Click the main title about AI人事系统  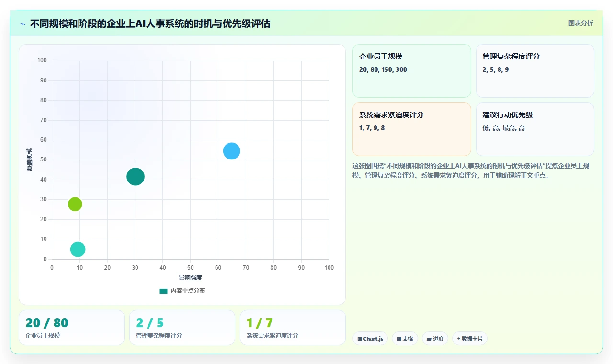pyautogui.click(x=150, y=23)
